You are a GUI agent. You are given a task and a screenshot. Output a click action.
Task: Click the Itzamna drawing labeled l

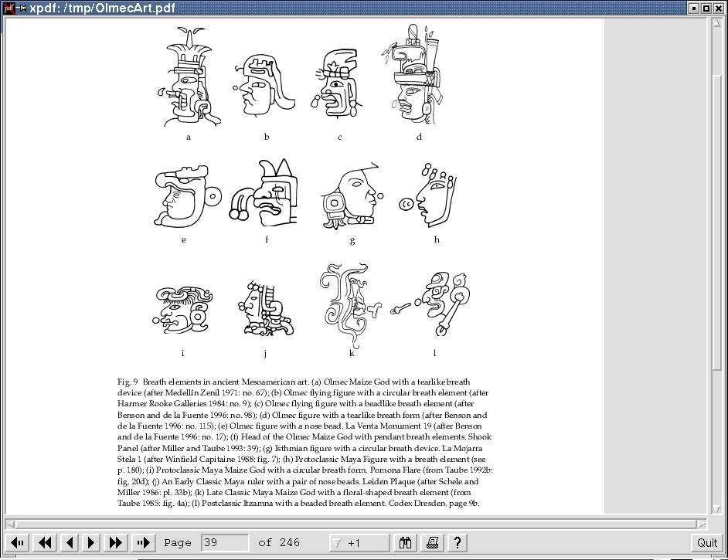430,304
